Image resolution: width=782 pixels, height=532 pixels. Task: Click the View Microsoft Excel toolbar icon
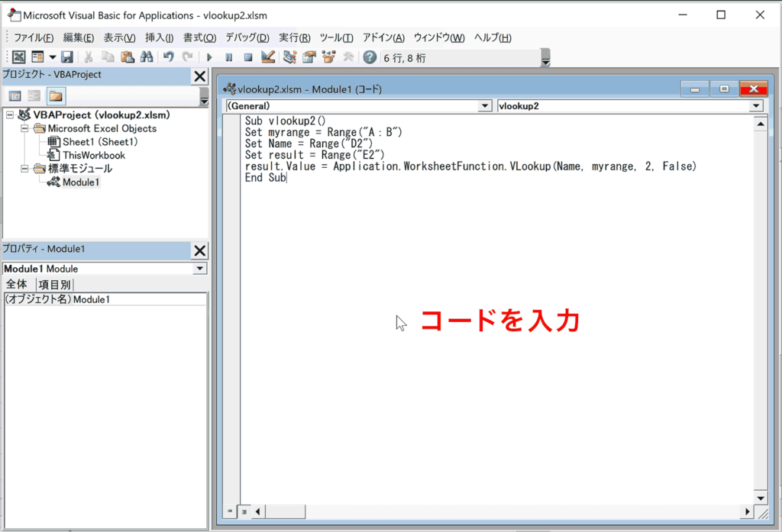(x=19, y=57)
